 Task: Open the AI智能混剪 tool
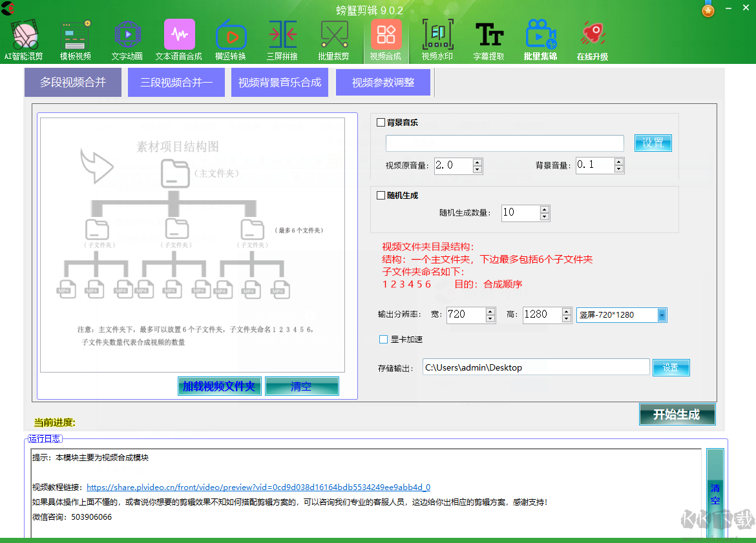[23, 36]
